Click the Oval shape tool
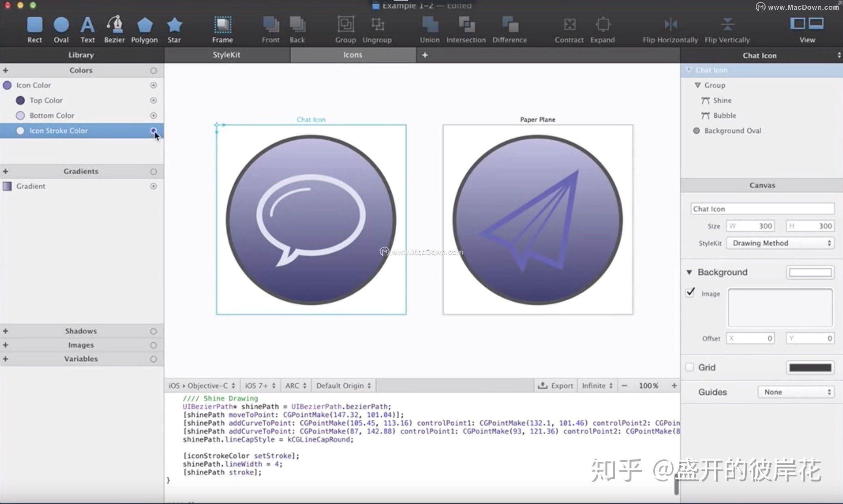Image resolution: width=843 pixels, height=504 pixels. click(61, 25)
